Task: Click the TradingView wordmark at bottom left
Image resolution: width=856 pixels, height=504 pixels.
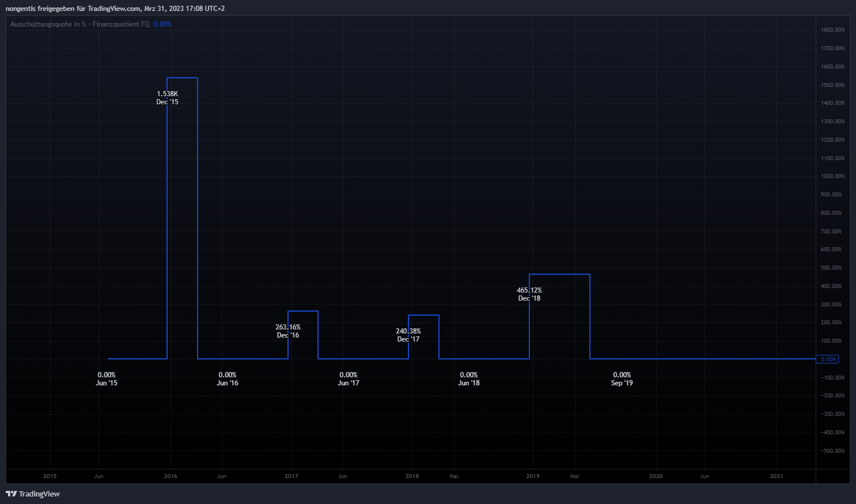Action: tap(39, 494)
